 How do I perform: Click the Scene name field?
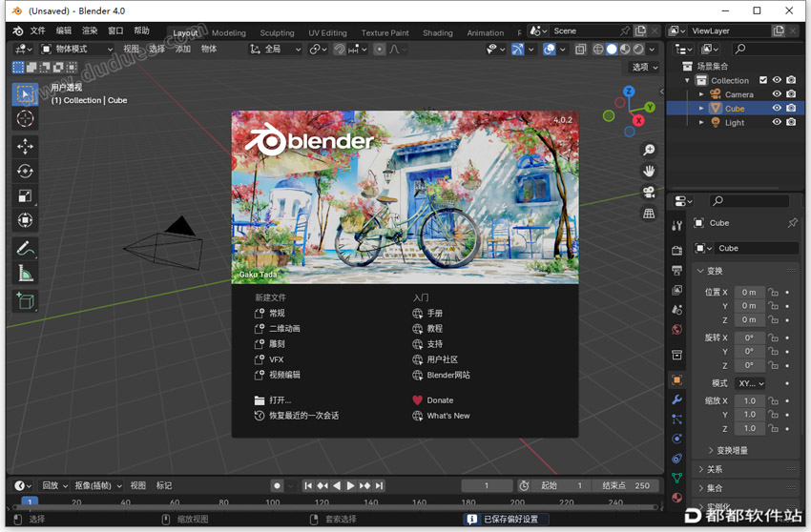585,31
